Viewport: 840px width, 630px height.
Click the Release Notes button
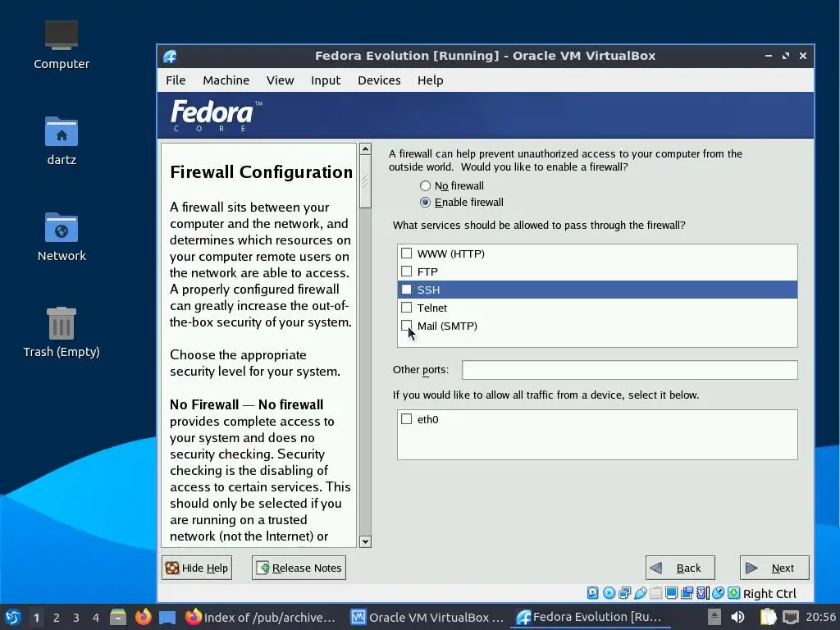click(299, 568)
